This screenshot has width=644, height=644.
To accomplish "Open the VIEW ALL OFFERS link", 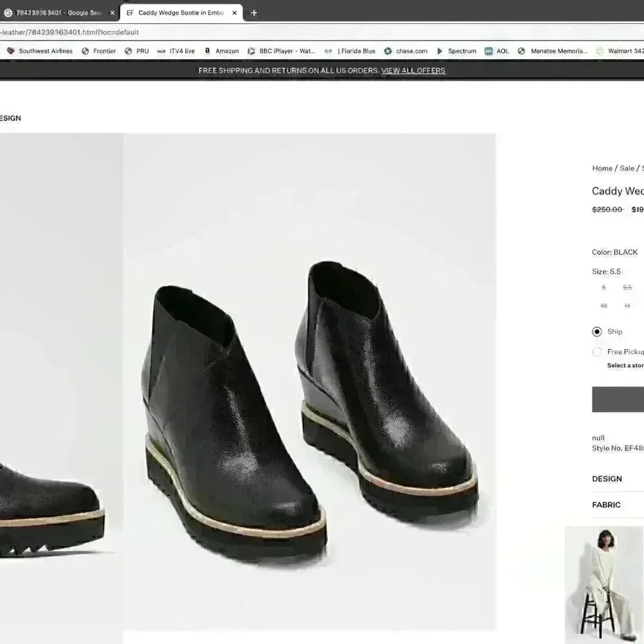I will (413, 71).
